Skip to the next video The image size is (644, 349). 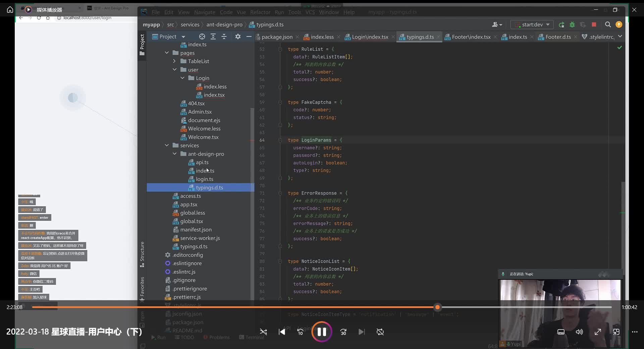(x=361, y=332)
